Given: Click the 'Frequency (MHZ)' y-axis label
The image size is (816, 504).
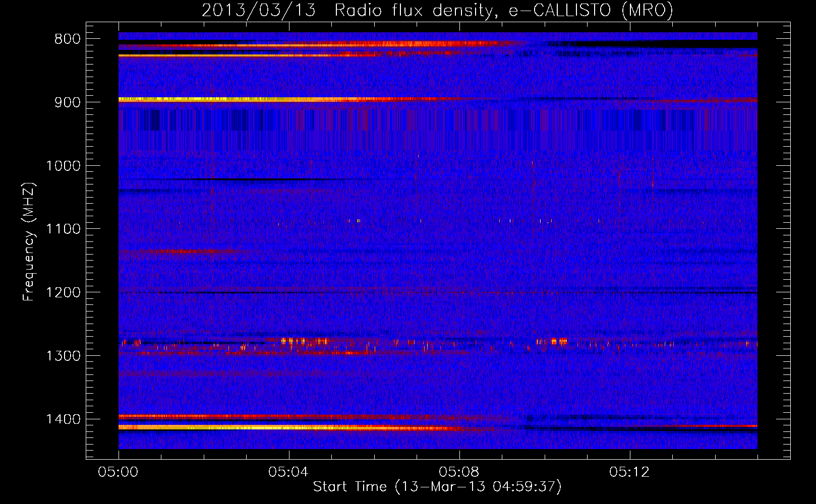Looking at the screenshot, I should click(x=29, y=241).
